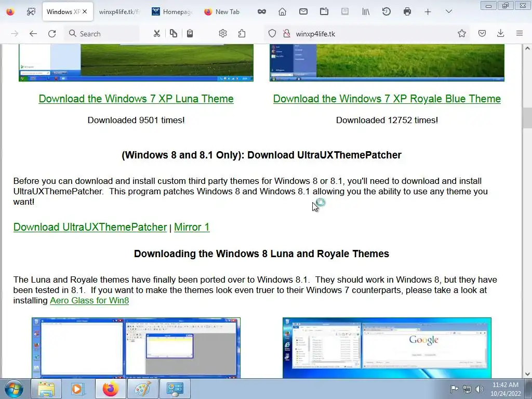532x399 pixels.
Task: Click the Downloaded 12752 times! text
Action: pos(387,120)
